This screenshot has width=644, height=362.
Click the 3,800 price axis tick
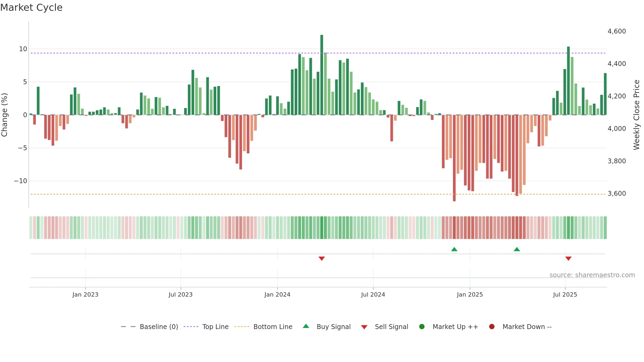click(x=617, y=161)
